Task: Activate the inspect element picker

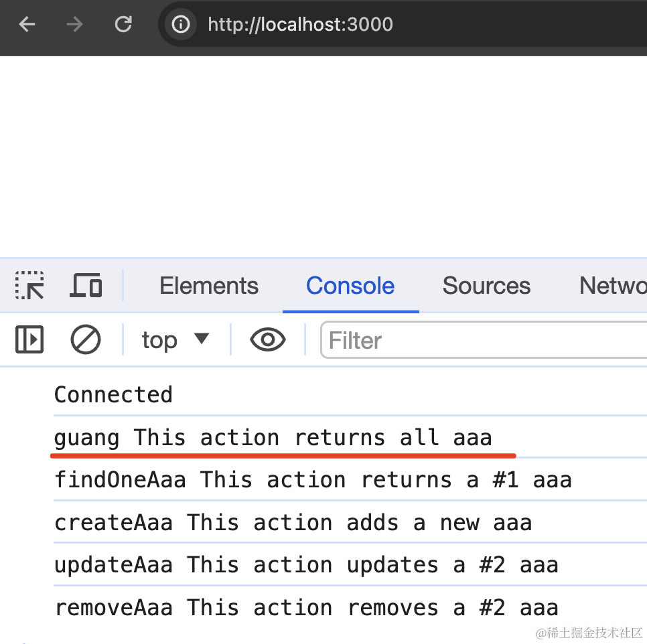Action: [29, 286]
